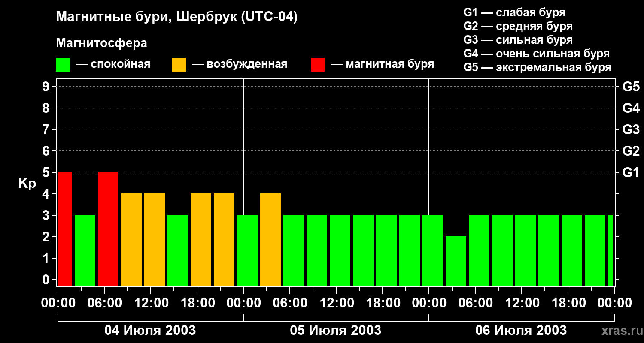Click the date label '05 Июля 2003'

click(336, 331)
